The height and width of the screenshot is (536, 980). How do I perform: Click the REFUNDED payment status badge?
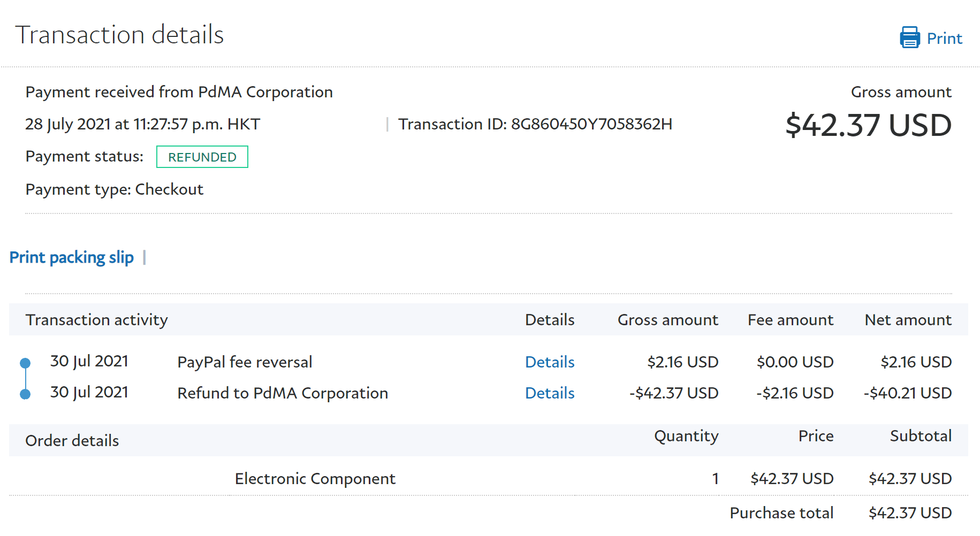click(202, 157)
